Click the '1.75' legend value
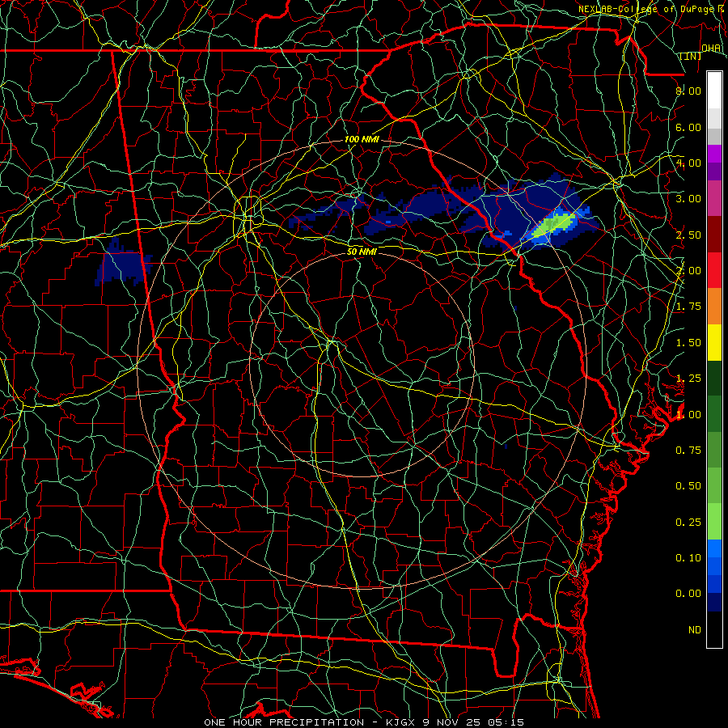The width and height of the screenshot is (728, 728). tap(688, 307)
